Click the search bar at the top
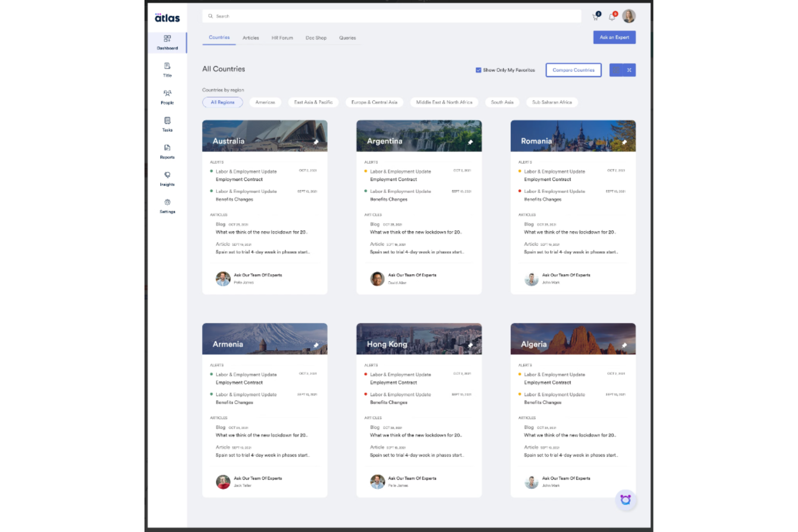 [377, 16]
